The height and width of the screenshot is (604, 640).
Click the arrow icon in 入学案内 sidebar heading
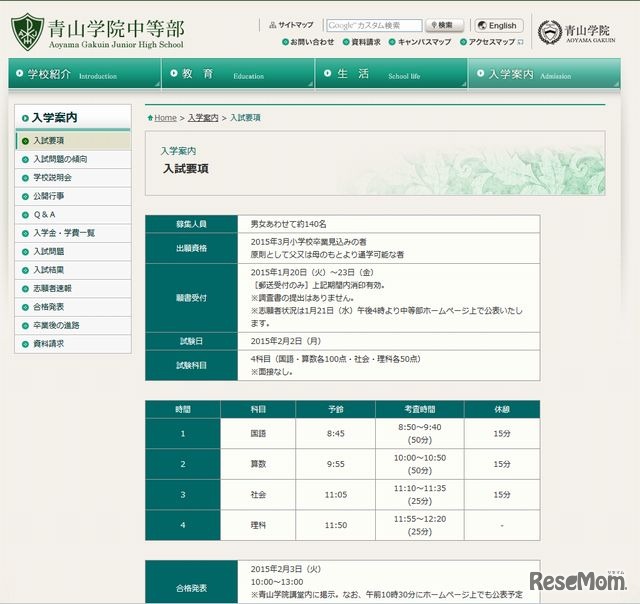25,118
